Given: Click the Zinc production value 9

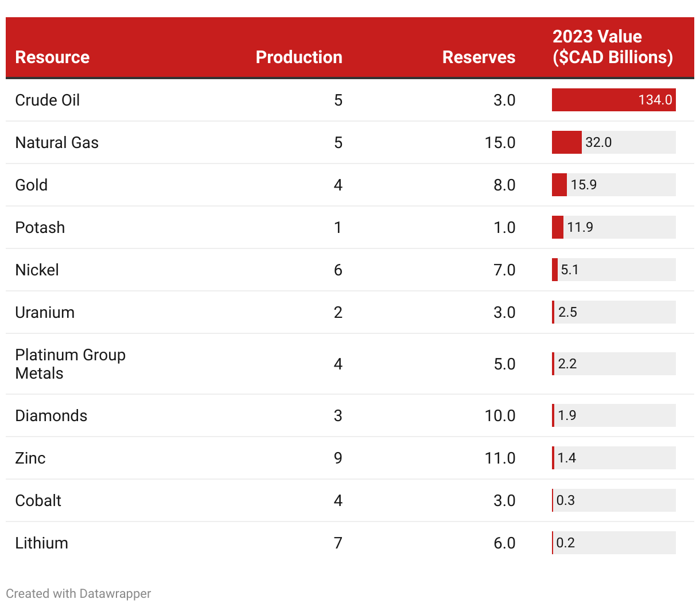Looking at the screenshot, I should point(338,458).
